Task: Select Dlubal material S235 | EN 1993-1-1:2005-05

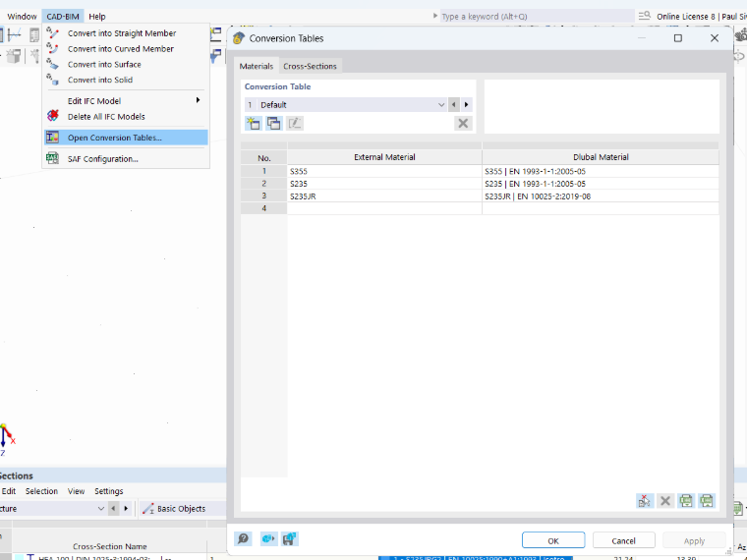Action: (x=601, y=184)
